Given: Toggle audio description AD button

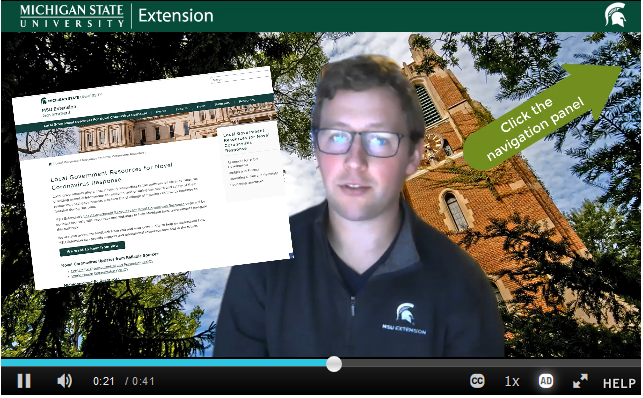Looking at the screenshot, I should coord(545,381).
